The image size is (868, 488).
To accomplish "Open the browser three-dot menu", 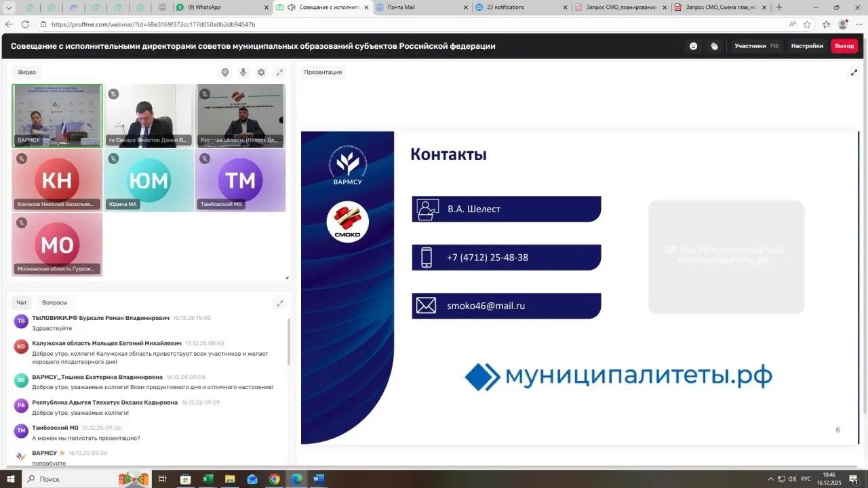I will 859,24.
